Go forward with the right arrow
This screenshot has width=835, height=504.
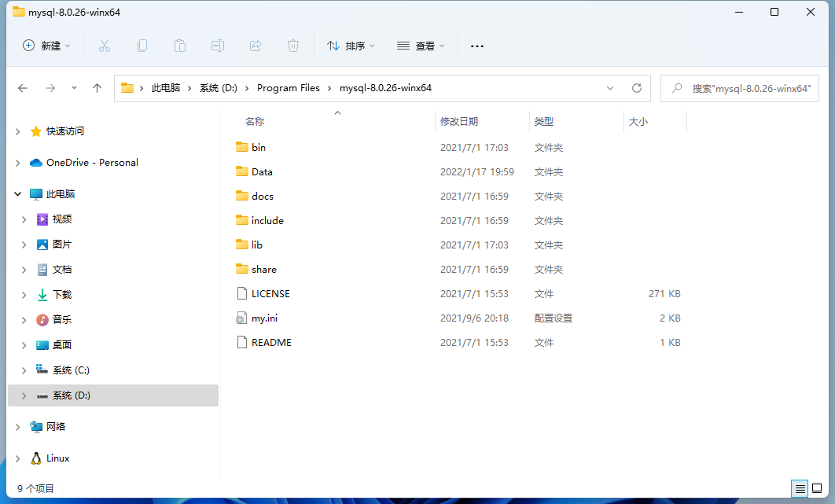(x=50, y=88)
